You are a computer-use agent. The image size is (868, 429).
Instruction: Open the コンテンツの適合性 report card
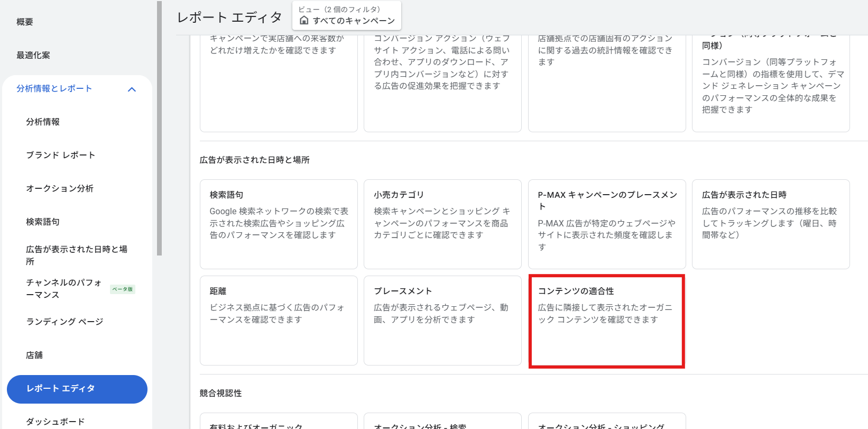[607, 321]
